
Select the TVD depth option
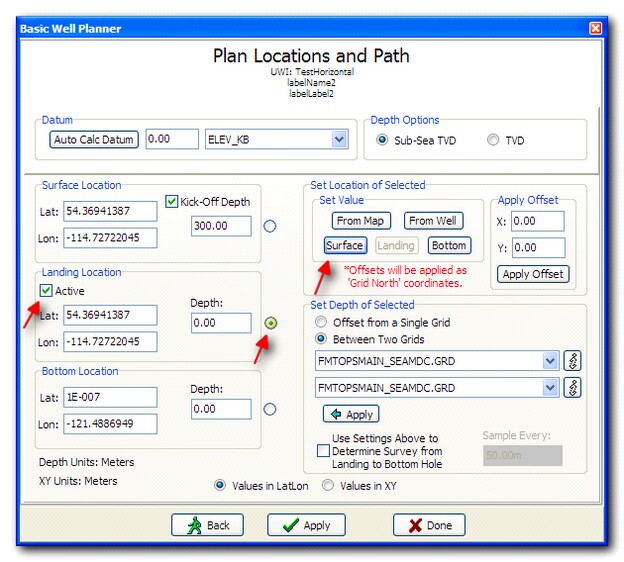(x=493, y=140)
